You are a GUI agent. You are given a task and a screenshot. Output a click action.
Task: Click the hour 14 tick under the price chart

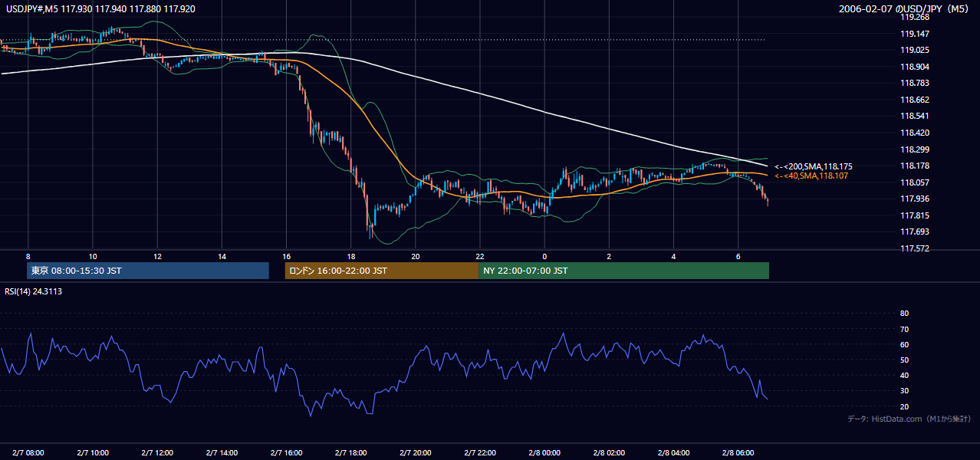click(222, 256)
